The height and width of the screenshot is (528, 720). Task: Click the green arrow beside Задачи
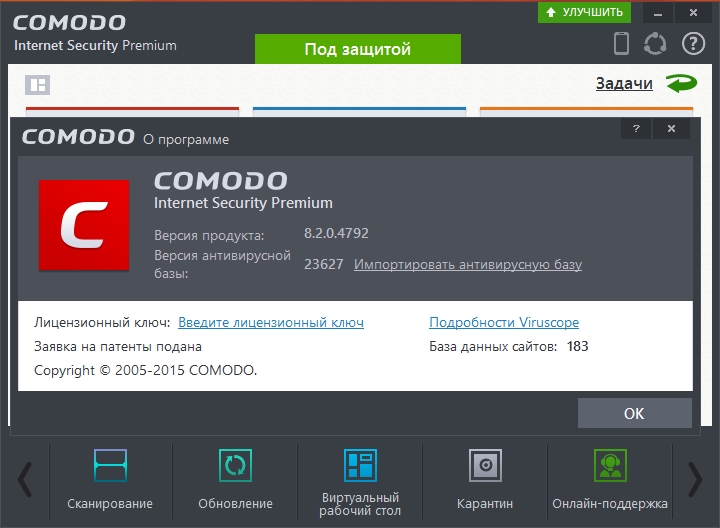681,83
